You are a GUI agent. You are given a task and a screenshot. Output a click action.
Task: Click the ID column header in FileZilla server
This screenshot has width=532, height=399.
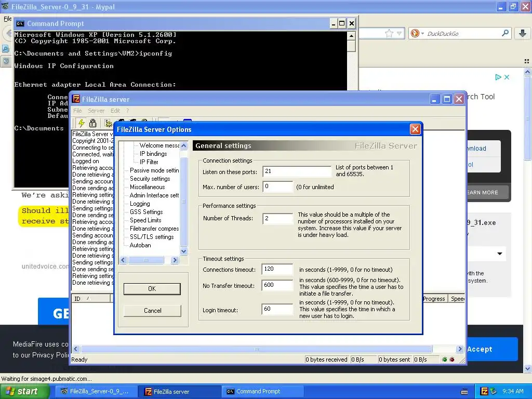coord(91,299)
